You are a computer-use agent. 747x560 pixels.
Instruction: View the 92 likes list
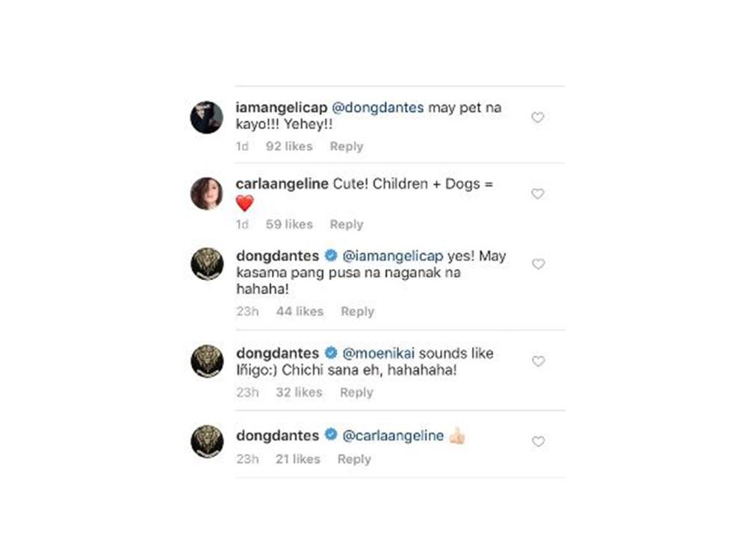(x=289, y=146)
